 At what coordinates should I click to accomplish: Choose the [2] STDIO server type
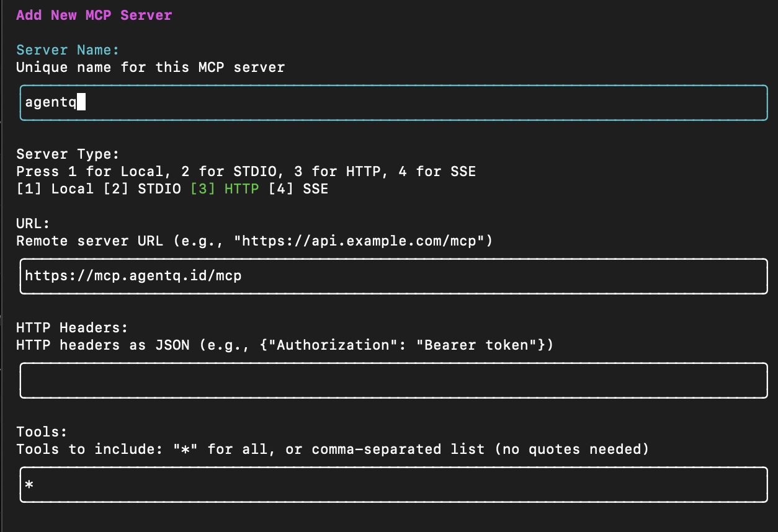[141, 188]
